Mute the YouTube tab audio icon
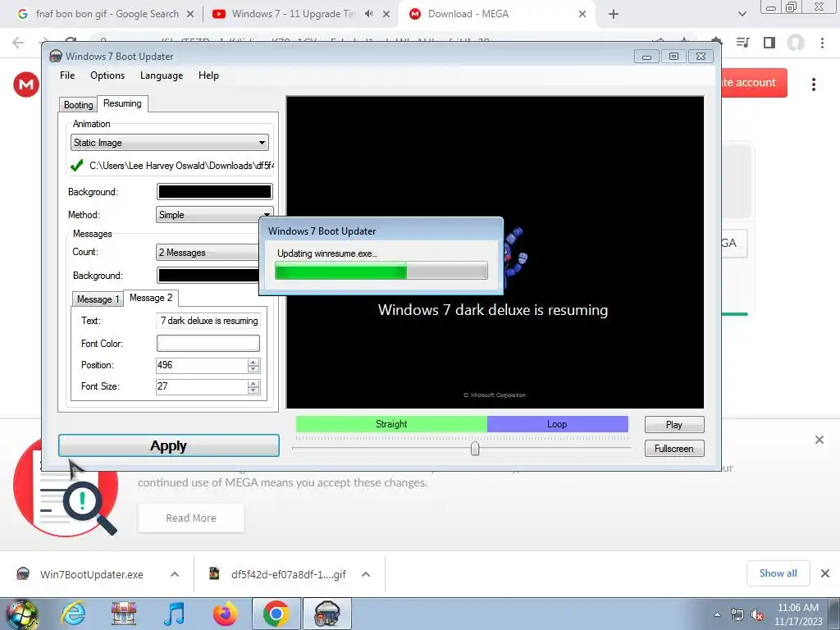840x630 pixels. [368, 14]
